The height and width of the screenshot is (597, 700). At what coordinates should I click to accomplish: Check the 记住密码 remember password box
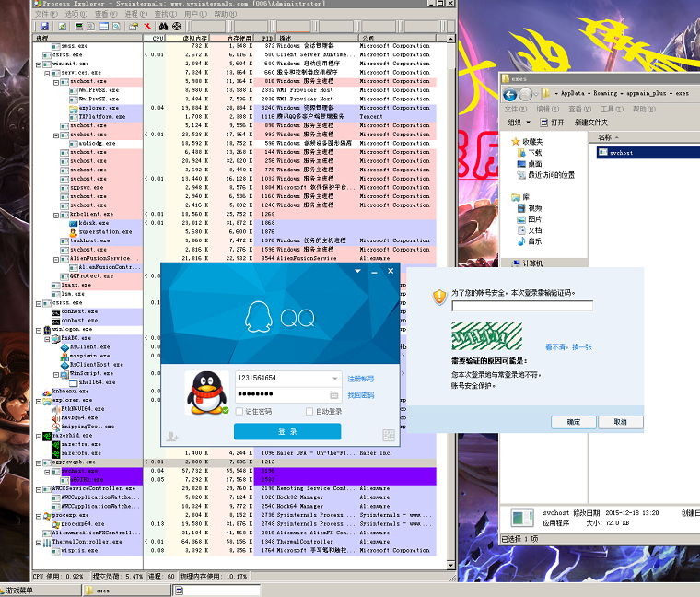(x=239, y=411)
